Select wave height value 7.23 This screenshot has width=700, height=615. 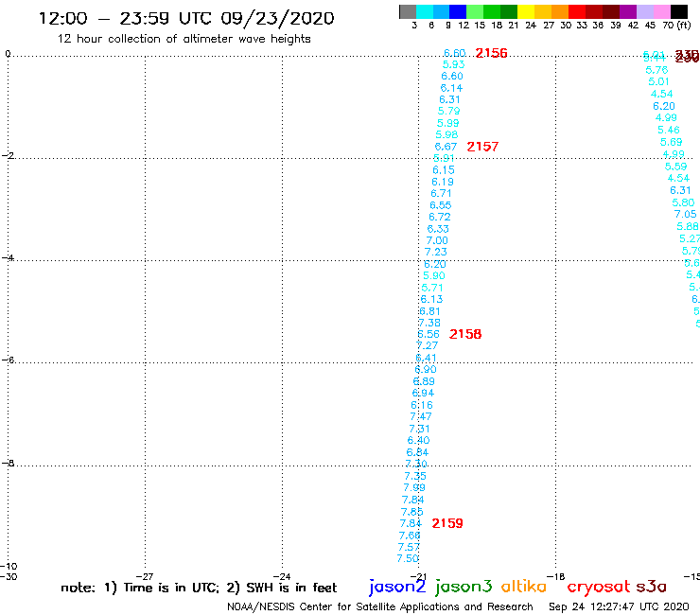click(436, 252)
